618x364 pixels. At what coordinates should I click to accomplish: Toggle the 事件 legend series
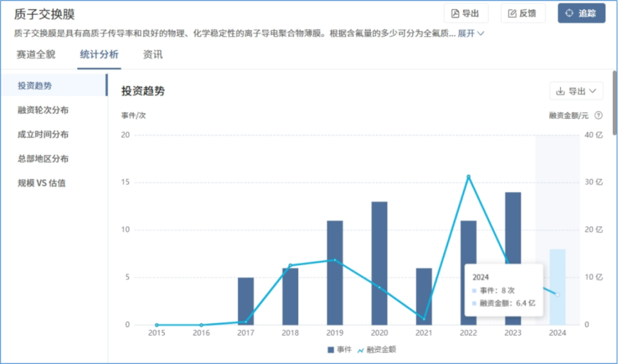pyautogui.click(x=339, y=350)
